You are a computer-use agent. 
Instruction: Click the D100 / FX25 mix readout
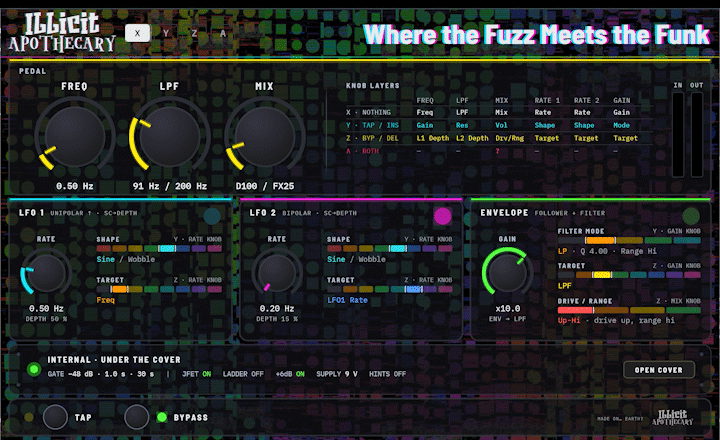coord(265,186)
